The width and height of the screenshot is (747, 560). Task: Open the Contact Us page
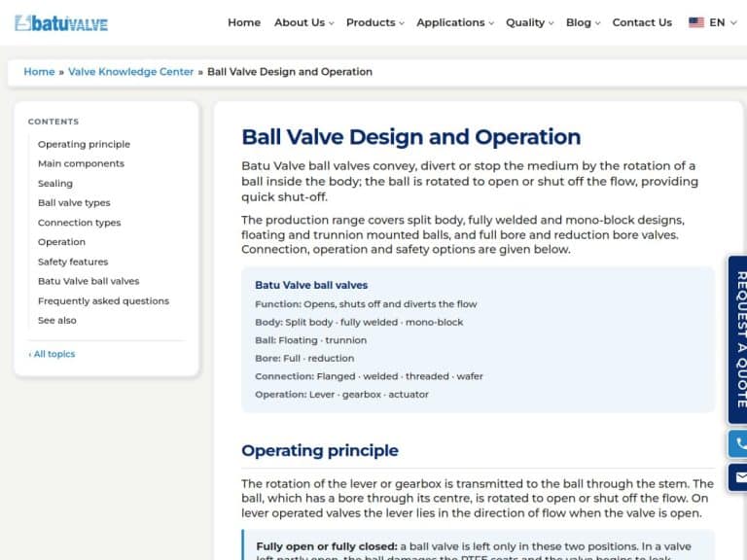[x=642, y=22]
